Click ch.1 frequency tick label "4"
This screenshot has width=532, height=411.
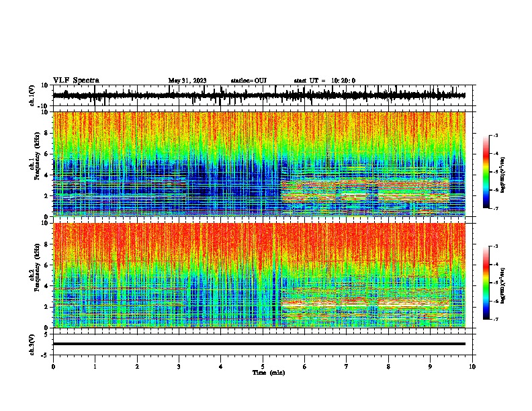47,175
